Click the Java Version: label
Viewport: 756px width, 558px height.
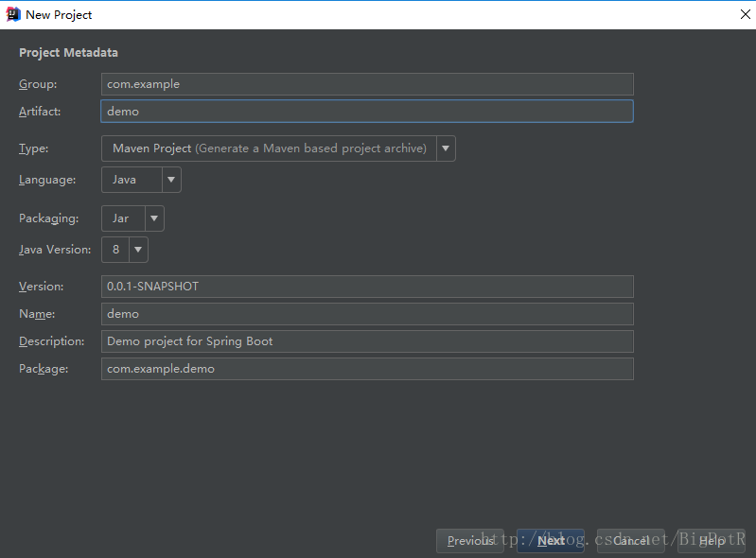pos(55,250)
